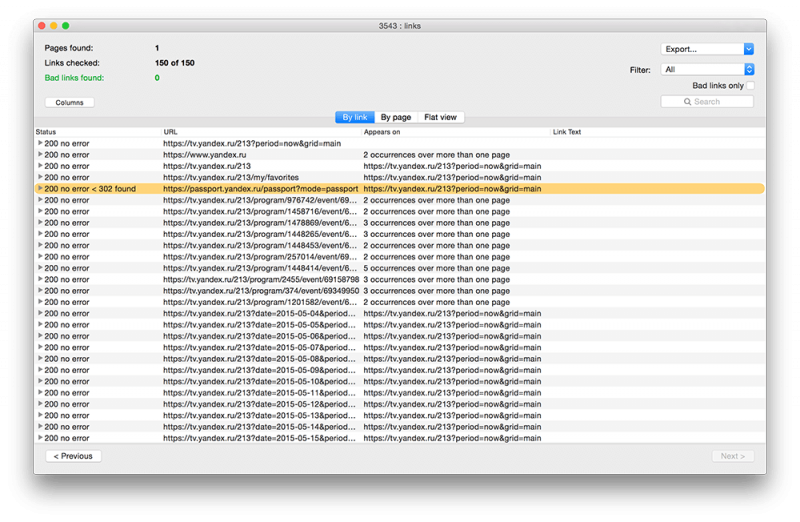Expand the highlighted 302 found row triangle
The image size is (800, 522).
pos(40,188)
